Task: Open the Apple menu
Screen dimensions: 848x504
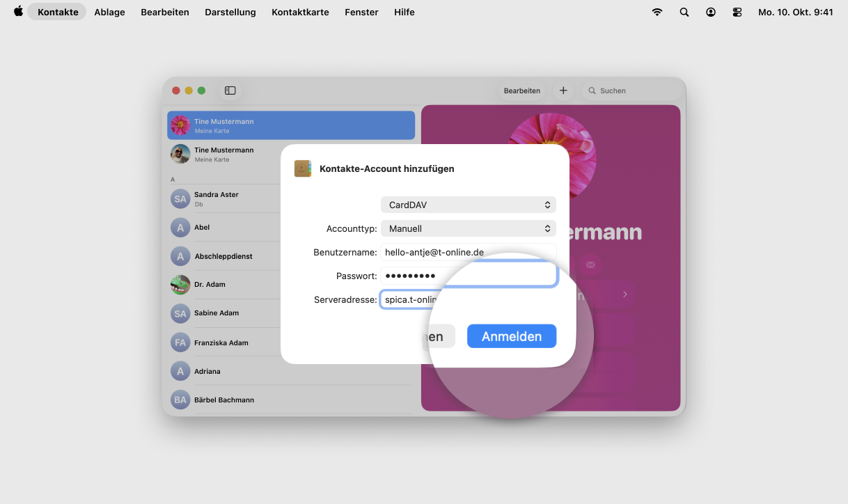Action: pos(18,12)
